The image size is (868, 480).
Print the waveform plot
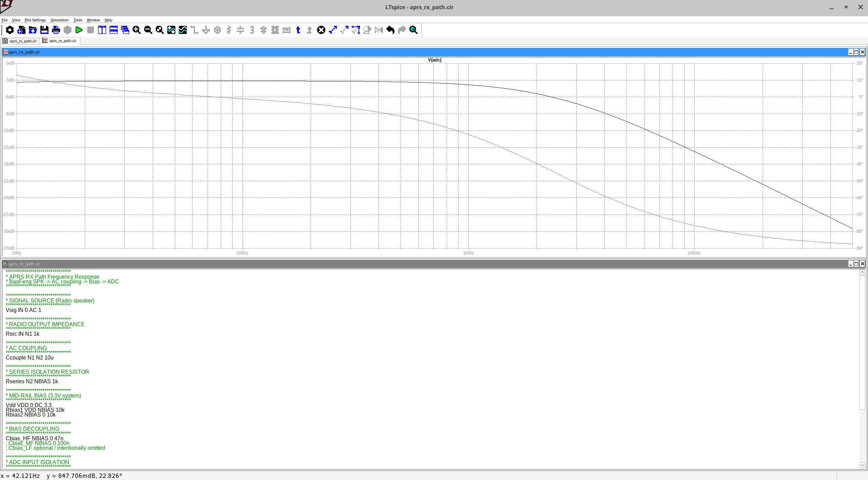point(56,30)
